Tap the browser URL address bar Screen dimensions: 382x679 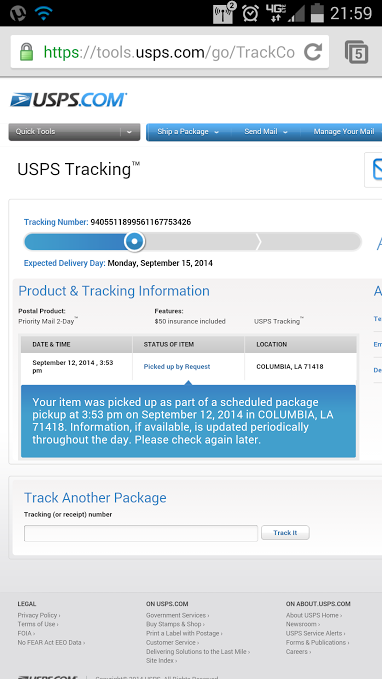[x=169, y=52]
